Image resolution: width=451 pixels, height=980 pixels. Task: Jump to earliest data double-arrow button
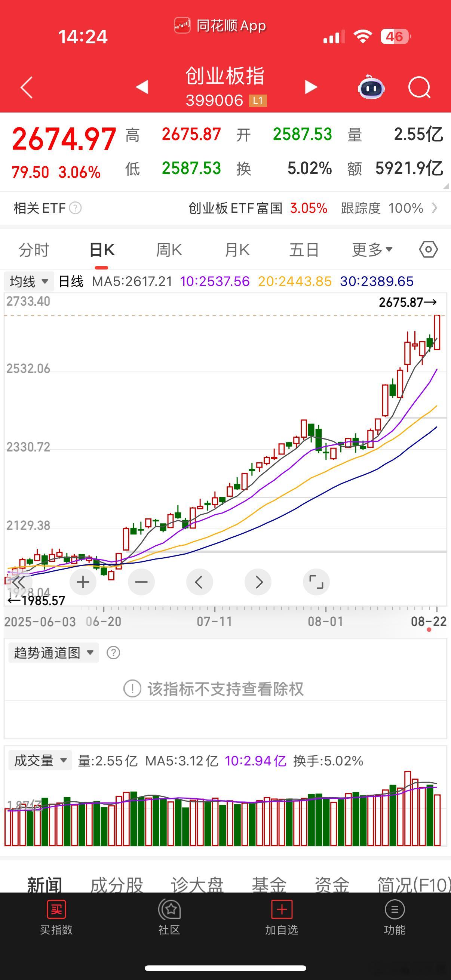(18, 582)
